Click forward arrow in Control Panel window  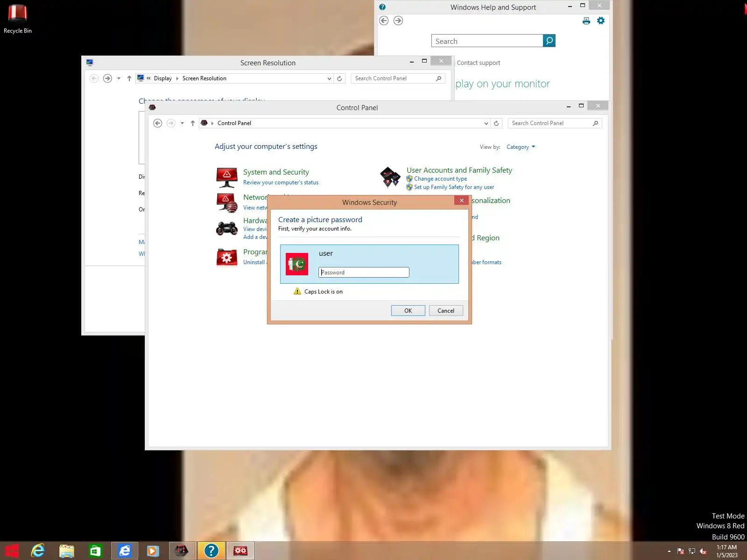coord(171,123)
